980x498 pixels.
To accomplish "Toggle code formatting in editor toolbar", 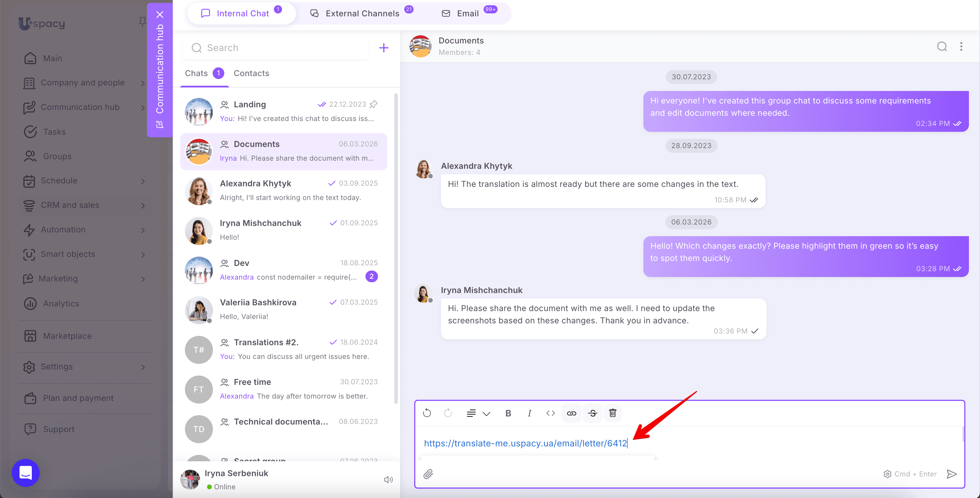I will click(550, 413).
